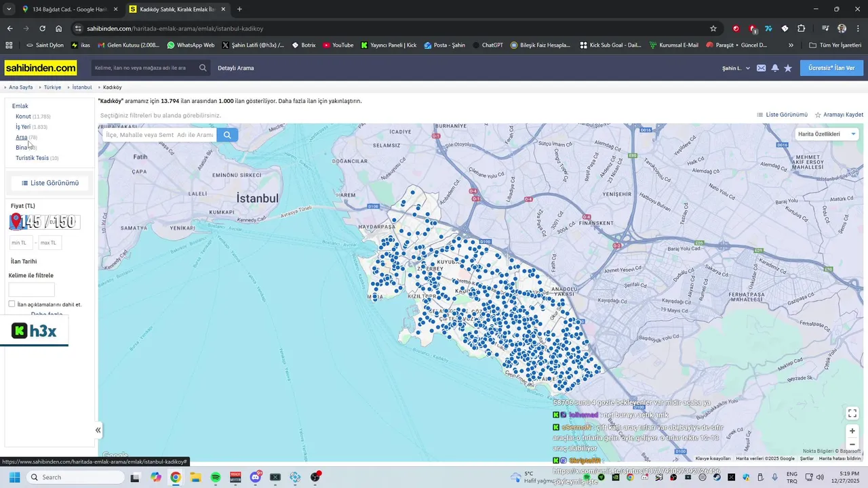The height and width of the screenshot is (488, 868).
Task: Click Harita hatası bildirin link
Action: click(x=840, y=459)
